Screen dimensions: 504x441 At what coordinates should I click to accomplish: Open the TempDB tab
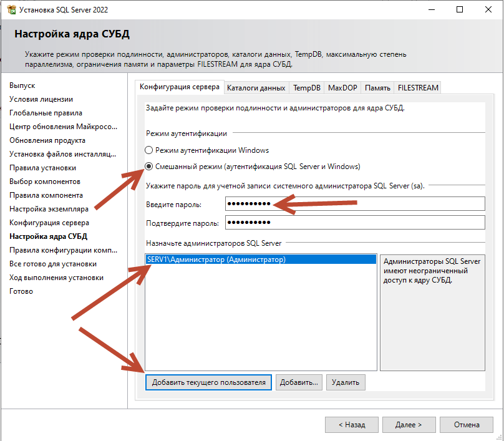306,88
